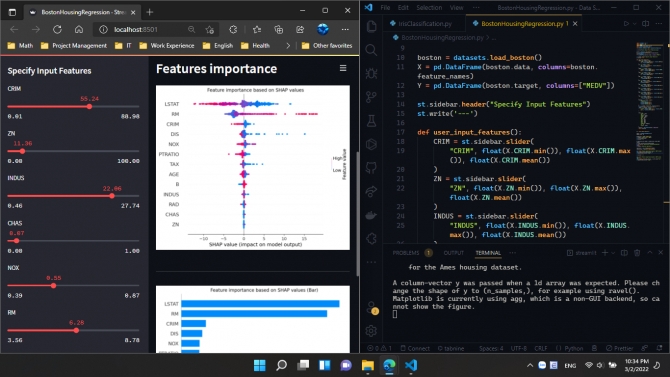The width and height of the screenshot is (670, 377).
Task: Click Python language mode in status bar
Action: (573, 348)
